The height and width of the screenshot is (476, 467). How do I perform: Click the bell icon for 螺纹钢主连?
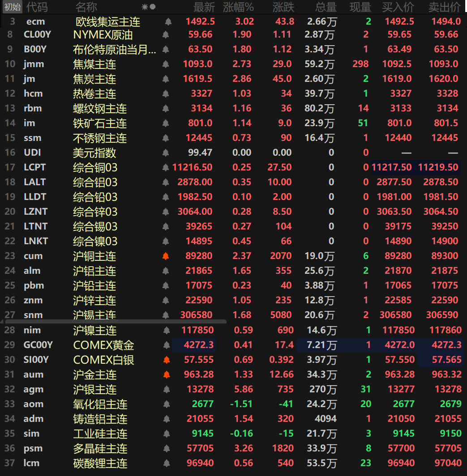(166, 108)
